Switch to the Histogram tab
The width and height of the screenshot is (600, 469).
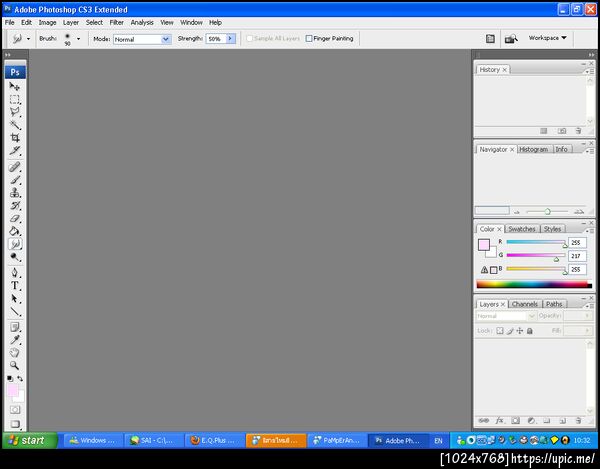pos(533,149)
